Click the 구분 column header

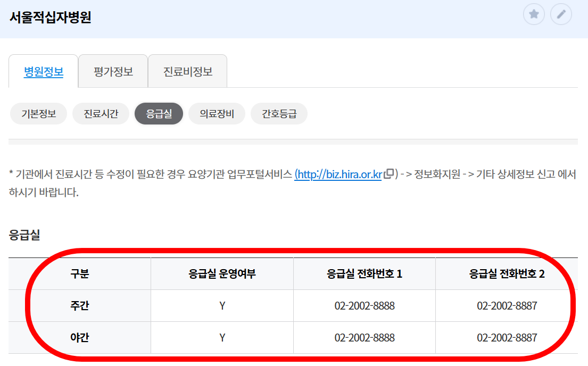tap(79, 274)
